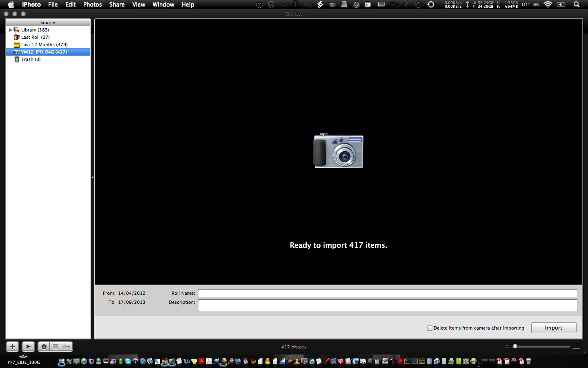Select Last 12 Months (379)

(48, 45)
